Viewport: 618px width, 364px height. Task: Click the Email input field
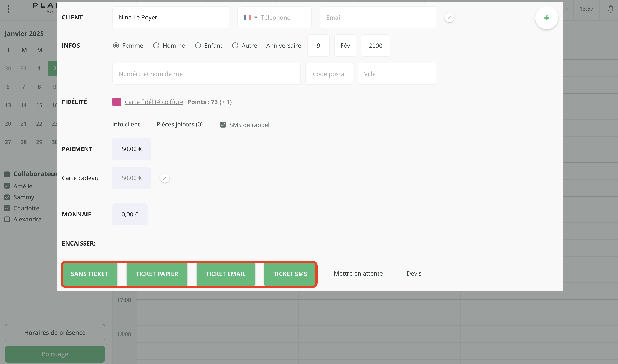coord(378,17)
